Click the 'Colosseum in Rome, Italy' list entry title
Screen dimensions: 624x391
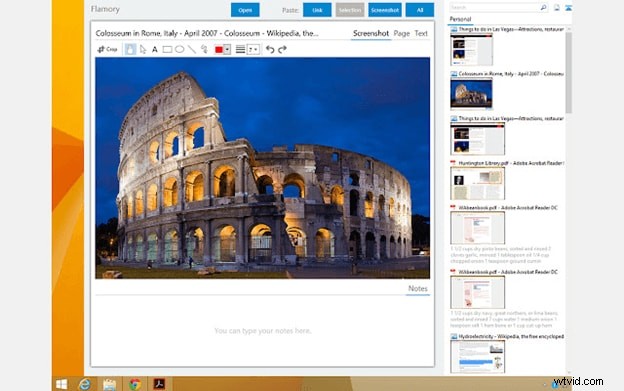coord(511,74)
